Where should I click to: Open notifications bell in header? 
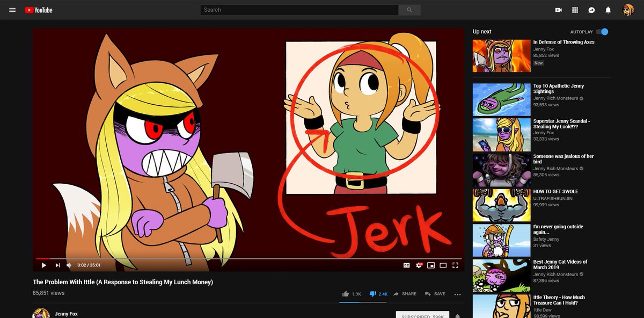[608, 10]
